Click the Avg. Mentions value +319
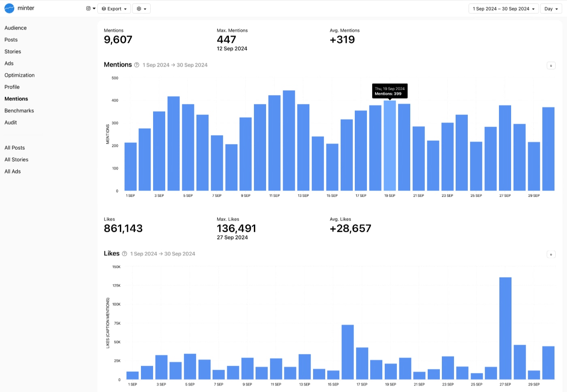 tap(342, 40)
